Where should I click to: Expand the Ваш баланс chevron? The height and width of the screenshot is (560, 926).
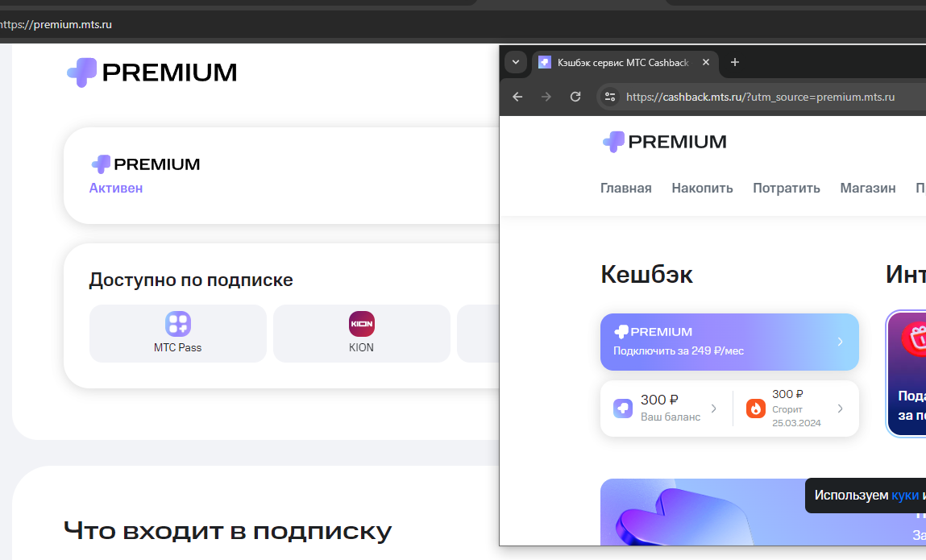[713, 409]
